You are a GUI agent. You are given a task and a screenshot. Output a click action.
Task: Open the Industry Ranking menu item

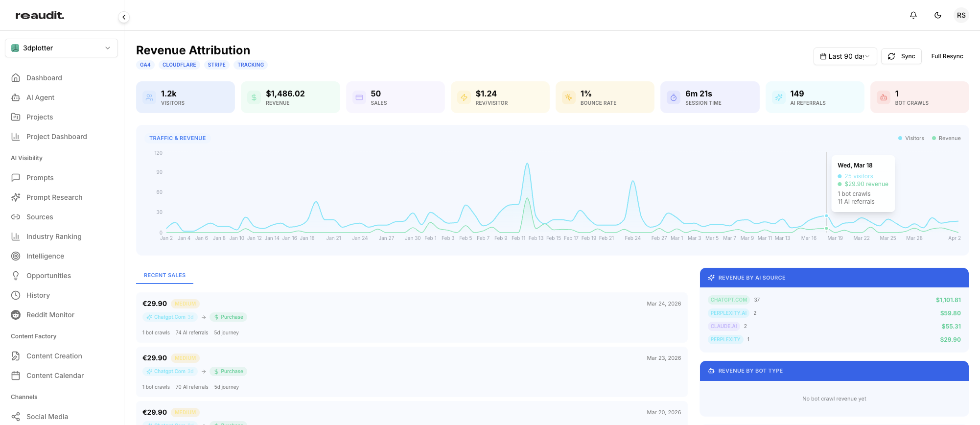pyautogui.click(x=61, y=236)
